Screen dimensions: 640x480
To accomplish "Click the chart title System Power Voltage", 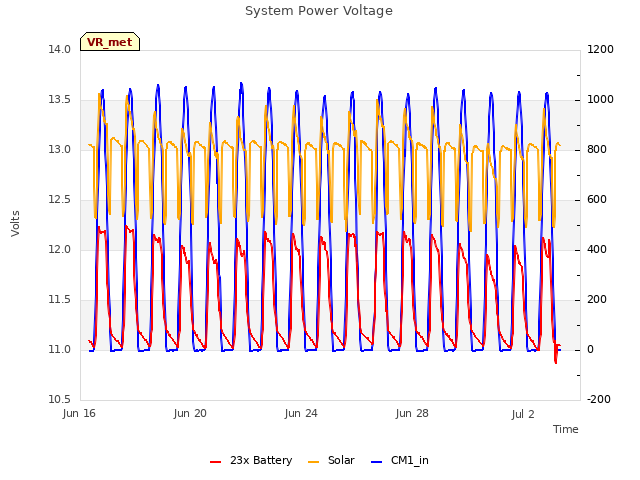I will (319, 11).
